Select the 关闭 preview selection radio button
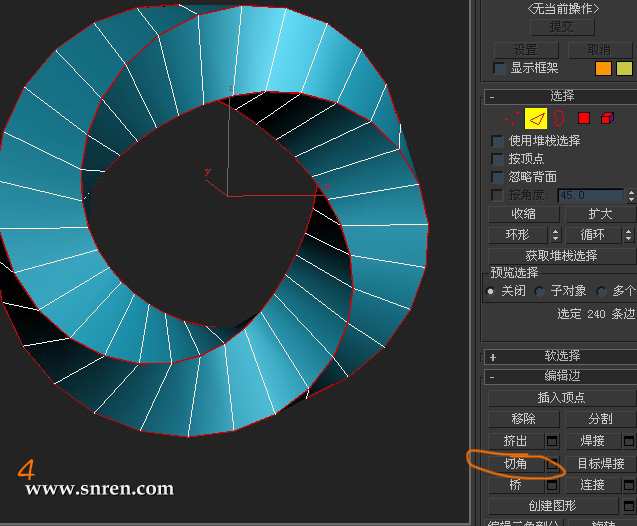The height and width of the screenshot is (526, 637). [491, 291]
